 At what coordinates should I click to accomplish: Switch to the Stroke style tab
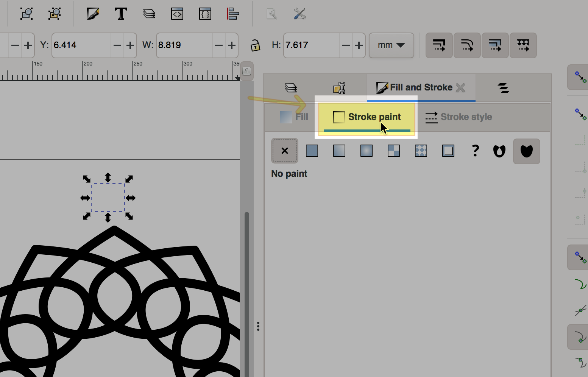tap(459, 117)
